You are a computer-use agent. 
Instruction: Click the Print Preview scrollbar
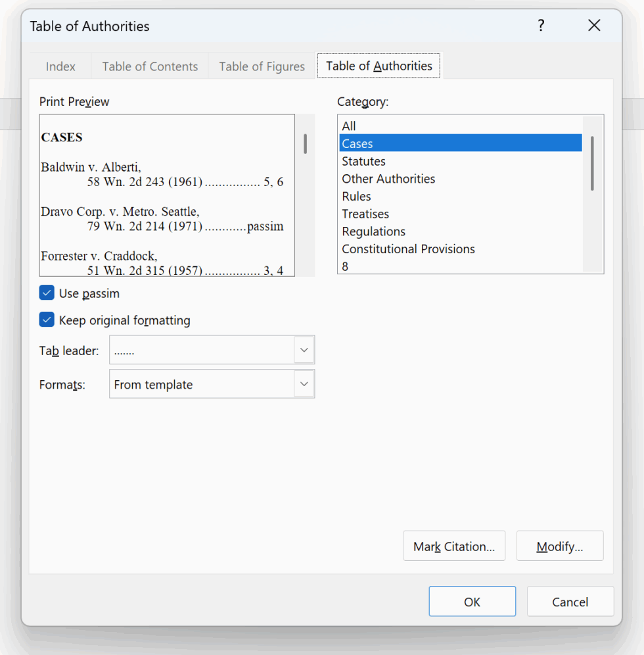click(x=305, y=142)
